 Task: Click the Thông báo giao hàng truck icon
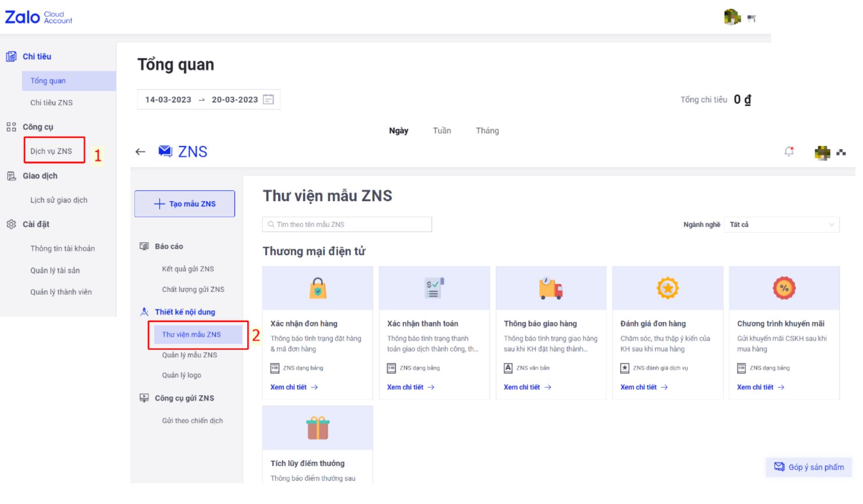point(551,288)
